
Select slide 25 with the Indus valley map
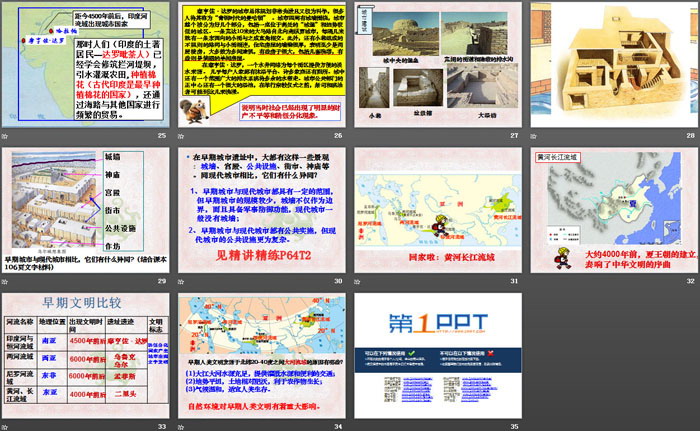point(85,64)
